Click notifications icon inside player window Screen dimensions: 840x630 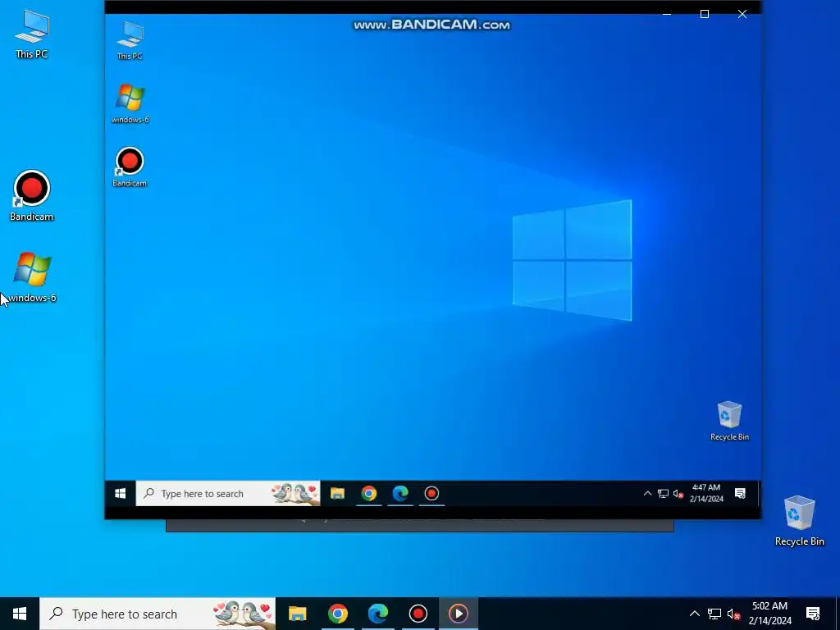[741, 493]
